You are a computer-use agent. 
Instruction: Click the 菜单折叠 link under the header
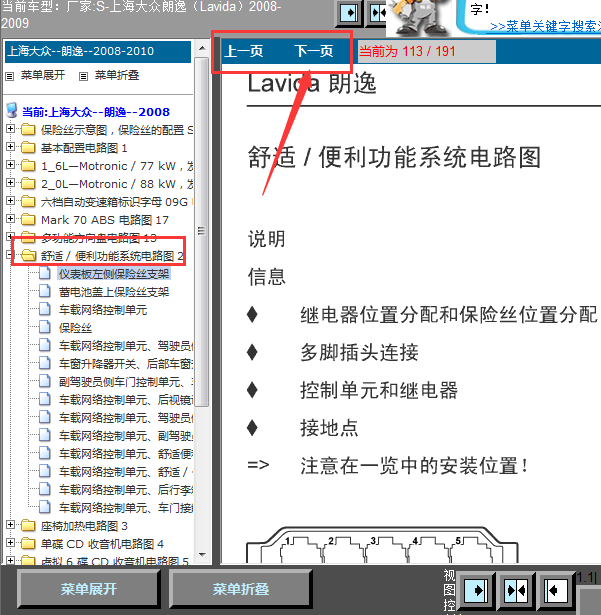117,75
